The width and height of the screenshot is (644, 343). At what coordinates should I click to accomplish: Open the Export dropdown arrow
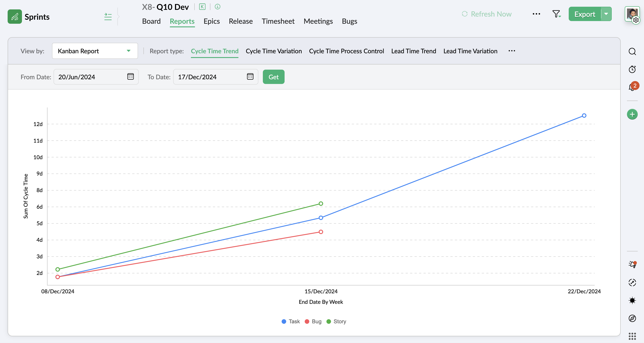point(606,14)
